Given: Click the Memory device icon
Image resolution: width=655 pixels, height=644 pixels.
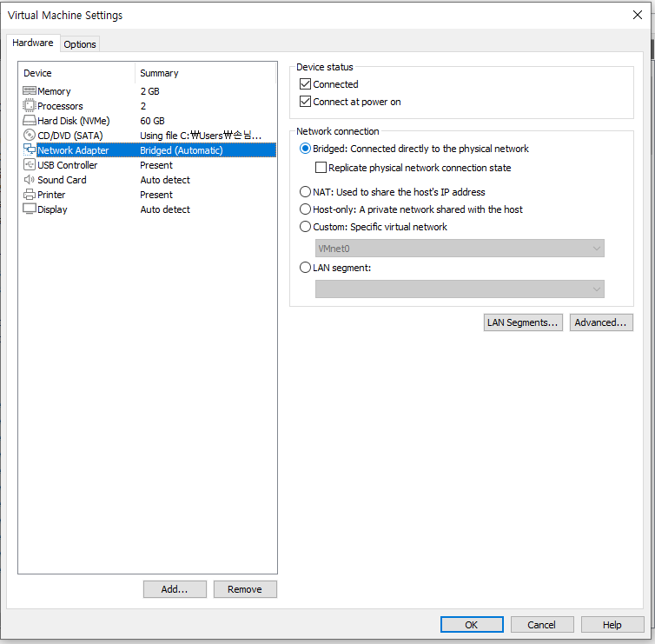Looking at the screenshot, I should tap(30, 90).
